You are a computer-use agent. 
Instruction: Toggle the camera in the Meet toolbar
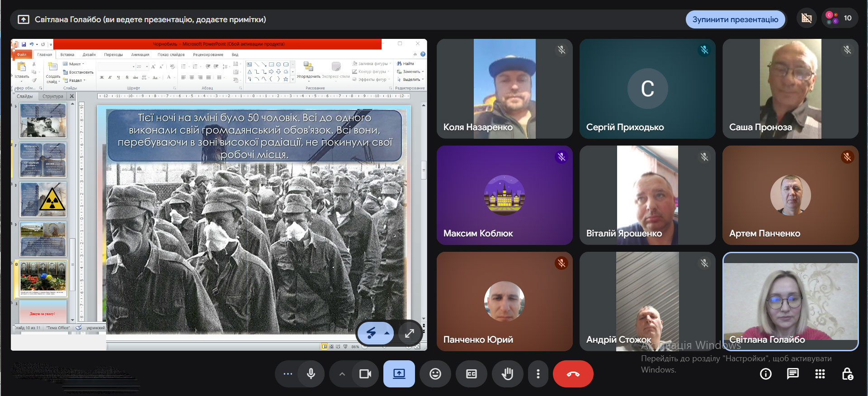[365, 374]
